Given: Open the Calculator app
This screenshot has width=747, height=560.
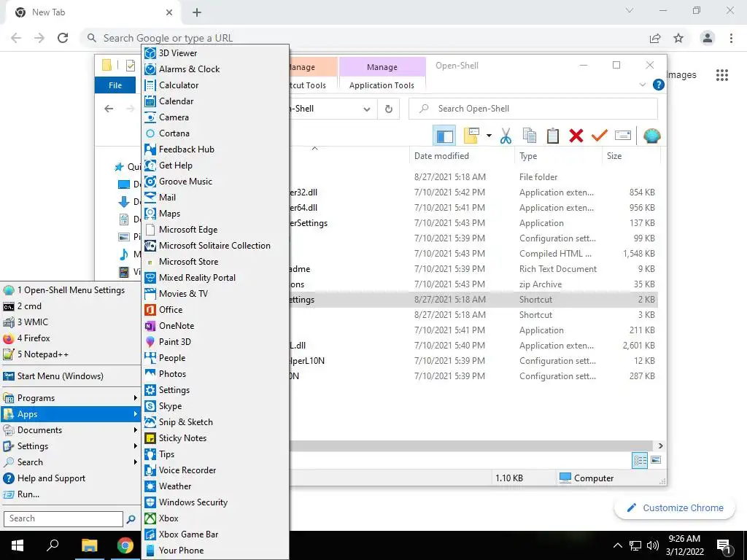Looking at the screenshot, I should coord(215,85).
